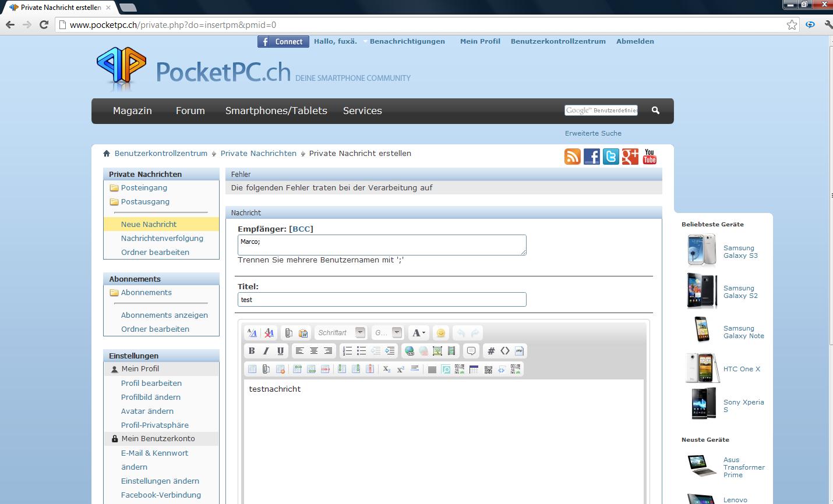Switch the editor mode icon
The image size is (833, 504).
point(252,333)
